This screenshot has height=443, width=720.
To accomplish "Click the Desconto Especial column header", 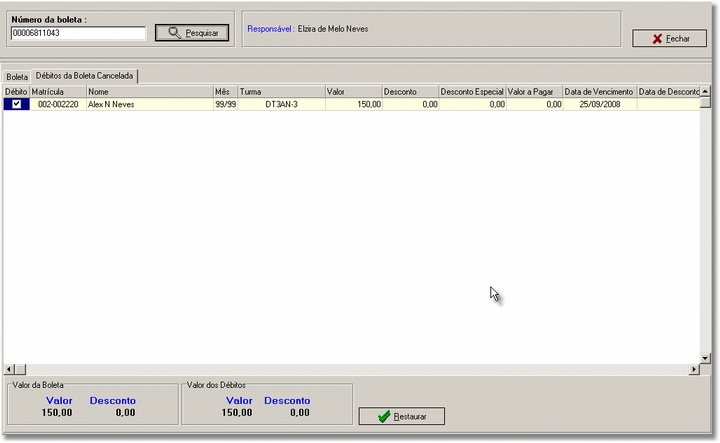I will (472, 92).
